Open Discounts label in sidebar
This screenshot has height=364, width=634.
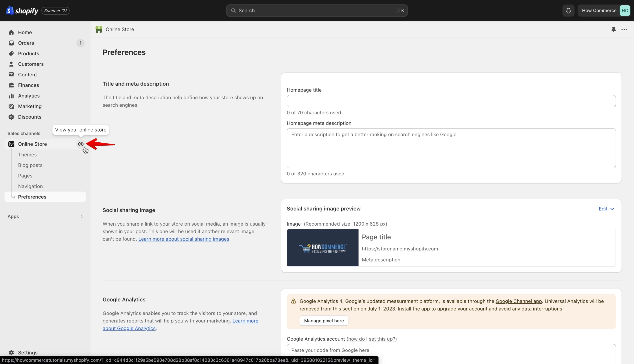click(30, 117)
